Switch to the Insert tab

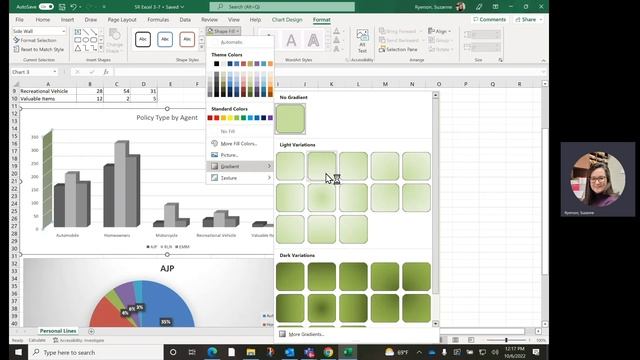[67, 20]
